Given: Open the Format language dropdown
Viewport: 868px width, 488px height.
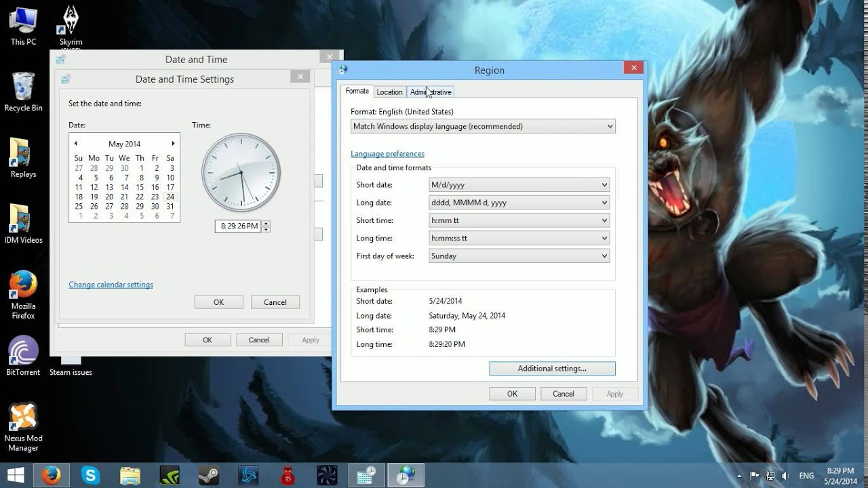Looking at the screenshot, I should [483, 126].
